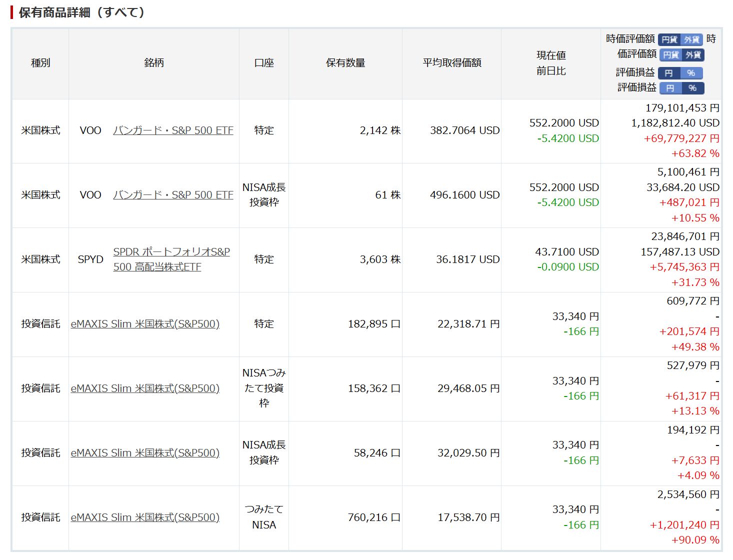Open eMAXIS Slim 米国株式 link in 特定 row
This screenshot has height=560, width=733.
(145, 324)
